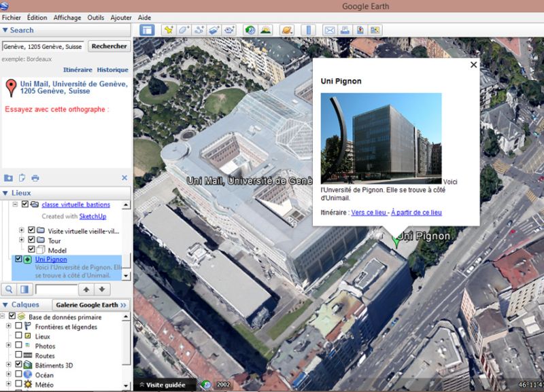Image resolution: width=544 pixels, height=392 pixels.
Task: Uncheck Visite virtuelle vieille-ville checkbox
Action: (x=31, y=230)
